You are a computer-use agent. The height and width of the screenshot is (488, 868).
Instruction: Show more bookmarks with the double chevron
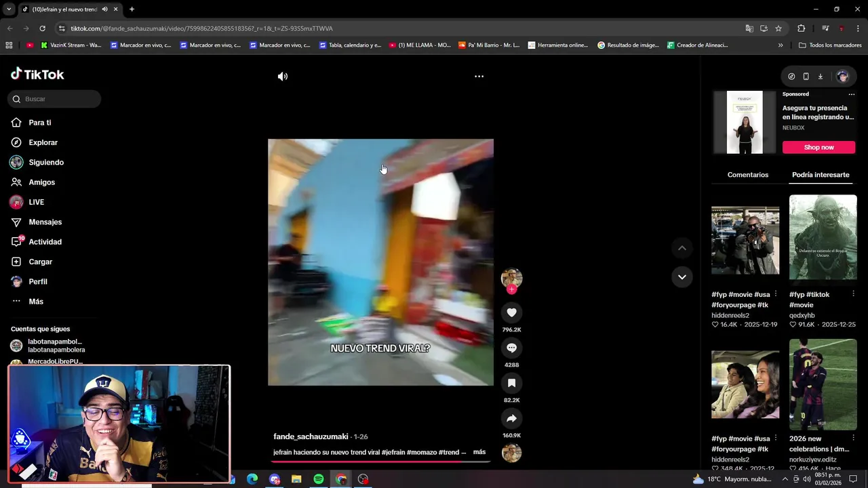pyautogui.click(x=781, y=45)
